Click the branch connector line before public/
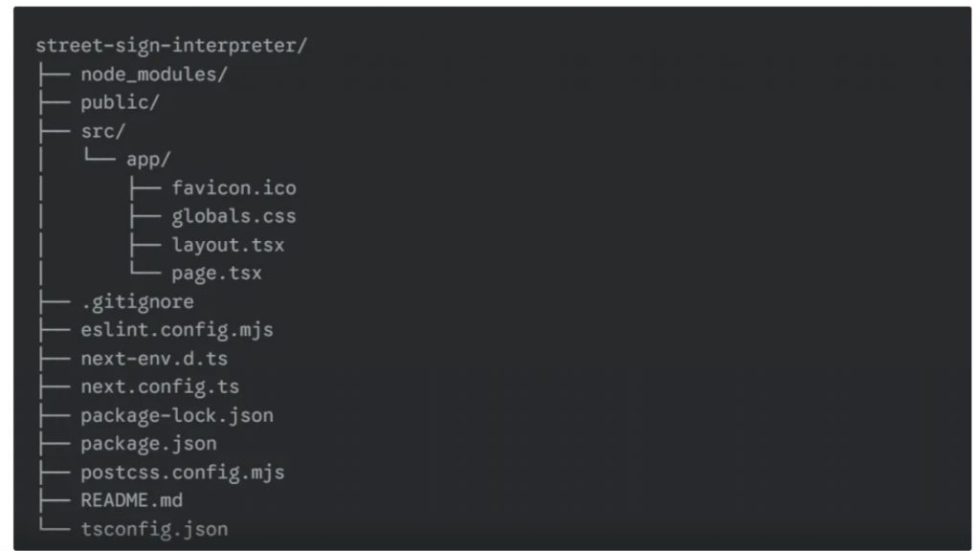 point(53,103)
